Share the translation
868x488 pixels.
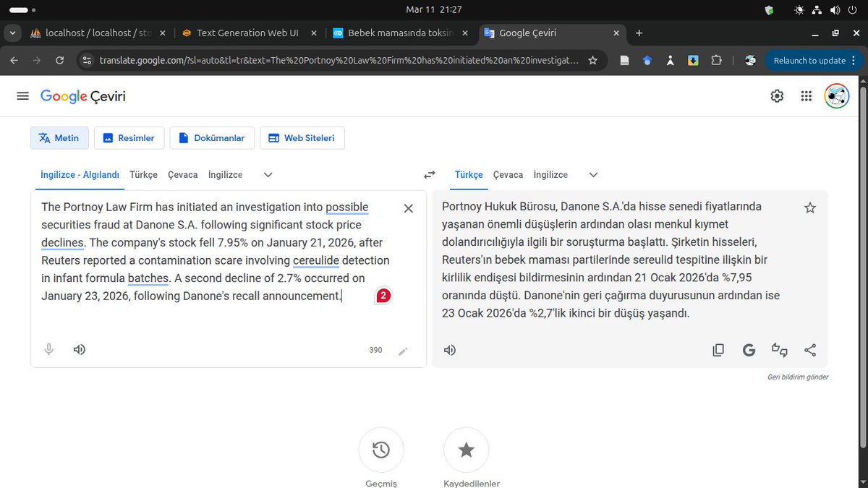point(810,350)
